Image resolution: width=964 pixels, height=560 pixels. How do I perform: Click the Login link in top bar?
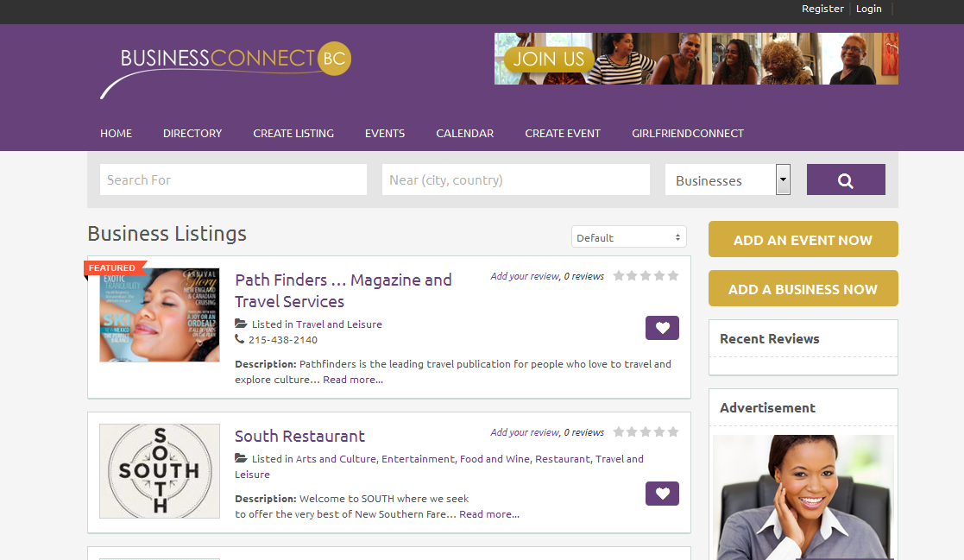click(x=868, y=9)
